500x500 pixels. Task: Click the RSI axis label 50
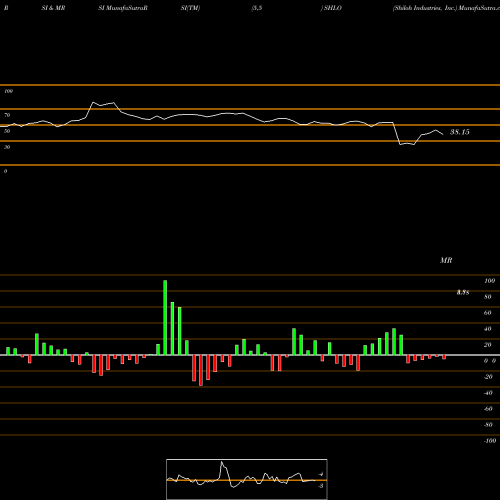(x=7, y=131)
